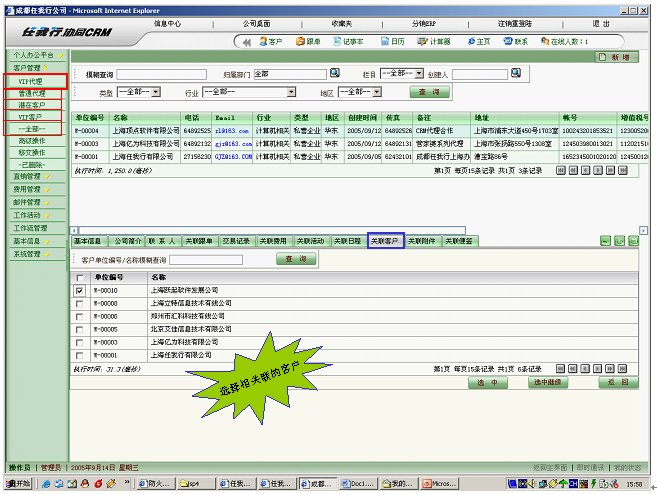
Task: Open the 联系人 tab
Action: (162, 241)
